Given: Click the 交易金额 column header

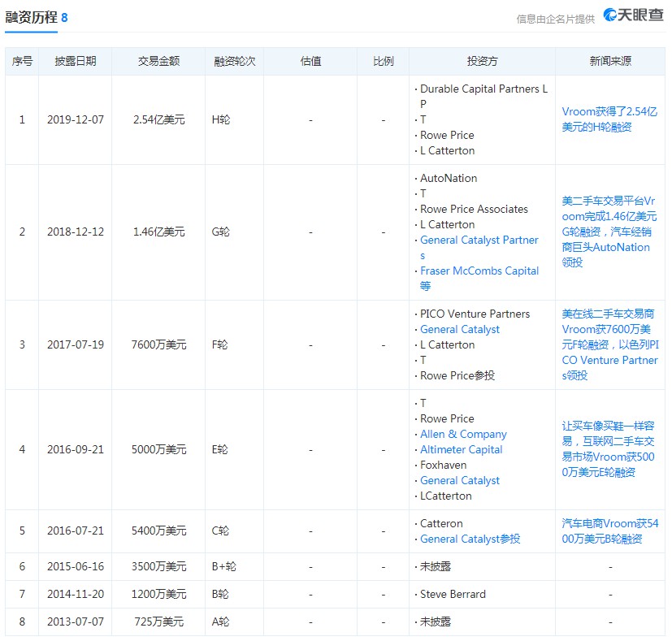Looking at the screenshot, I should [x=158, y=61].
